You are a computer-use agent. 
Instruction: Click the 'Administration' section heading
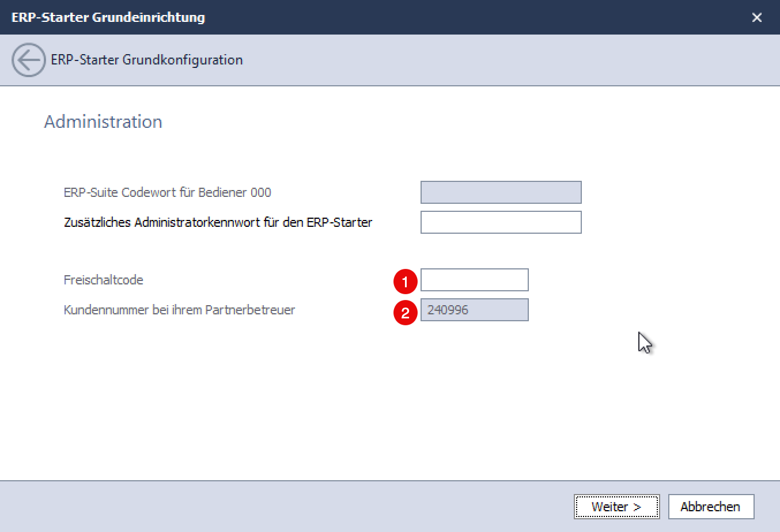click(103, 121)
